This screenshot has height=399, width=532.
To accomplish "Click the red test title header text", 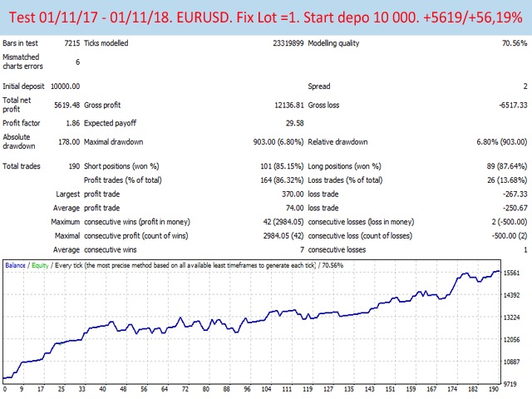I will point(266,17).
